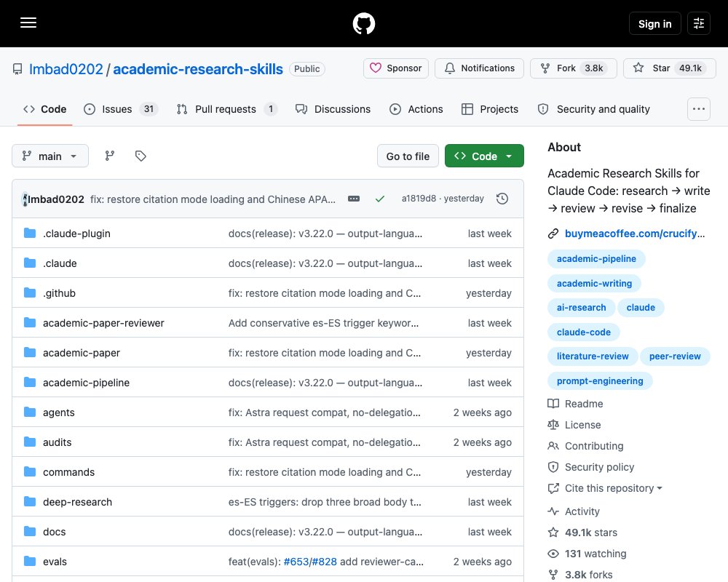Expand commit message ellipsis button
The image size is (728, 582).
click(354, 199)
